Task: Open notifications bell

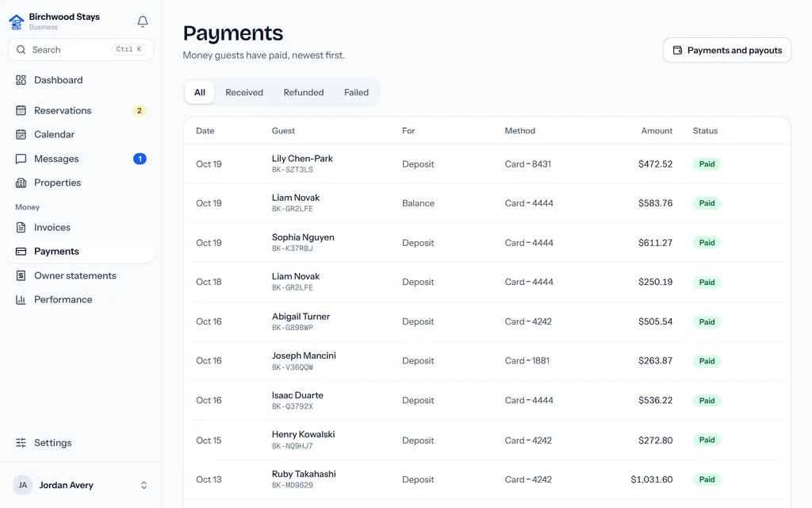Action: pos(143,21)
